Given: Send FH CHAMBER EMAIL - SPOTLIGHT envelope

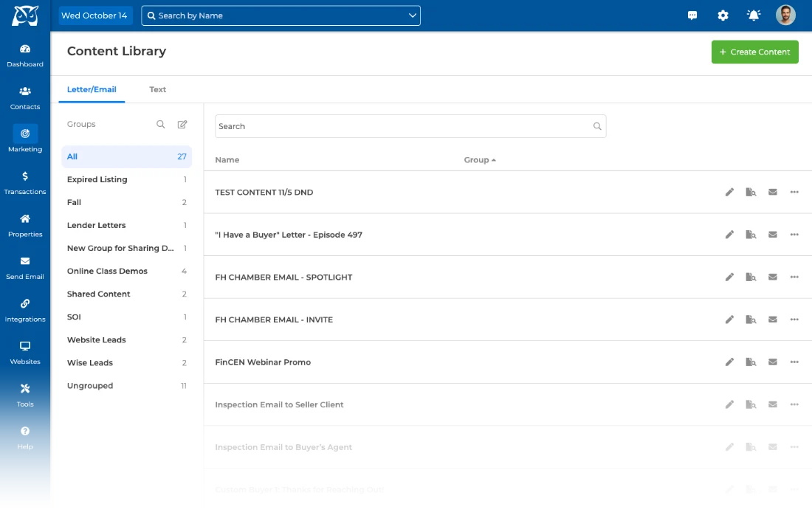Looking at the screenshot, I should click(x=773, y=277).
